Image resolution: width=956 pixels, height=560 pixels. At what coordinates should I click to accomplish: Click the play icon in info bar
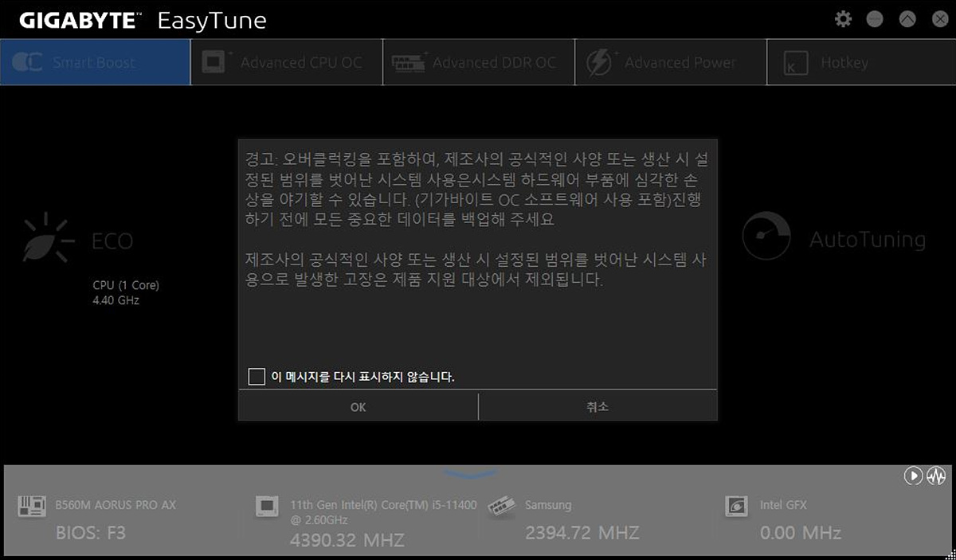(x=913, y=476)
